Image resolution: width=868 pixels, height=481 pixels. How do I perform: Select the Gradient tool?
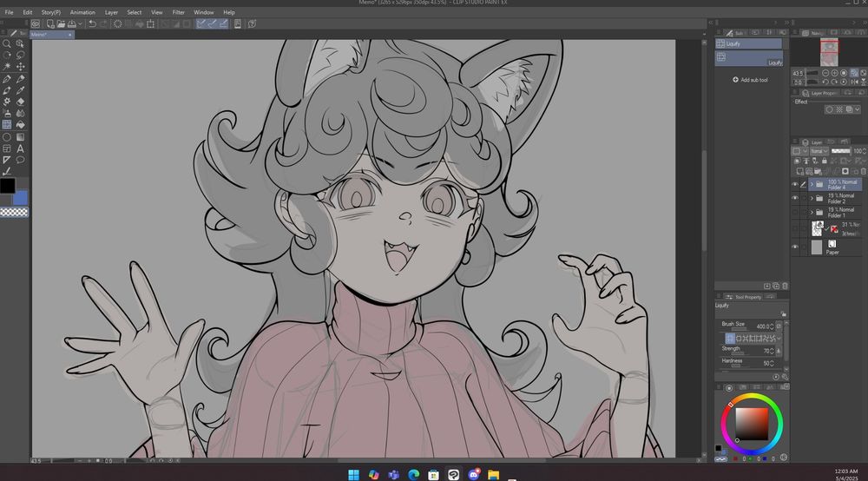pyautogui.click(x=21, y=136)
